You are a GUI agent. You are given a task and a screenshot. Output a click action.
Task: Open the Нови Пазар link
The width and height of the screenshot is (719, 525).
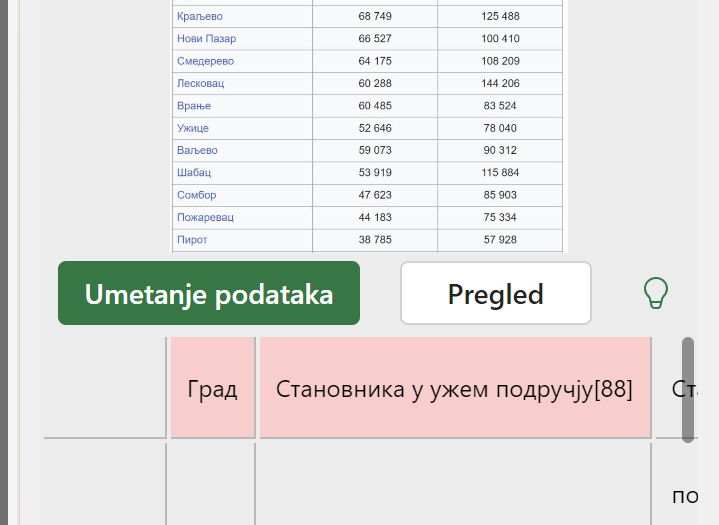[206, 39]
